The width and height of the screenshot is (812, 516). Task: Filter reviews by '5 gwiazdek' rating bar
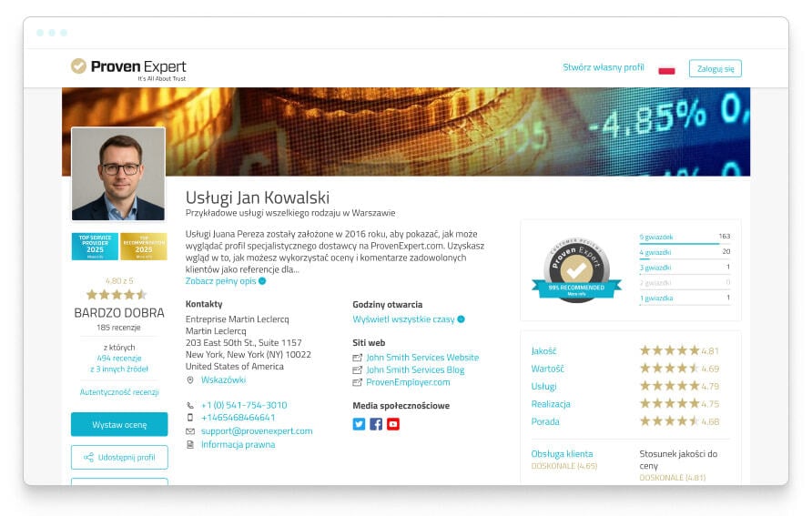[x=656, y=237]
